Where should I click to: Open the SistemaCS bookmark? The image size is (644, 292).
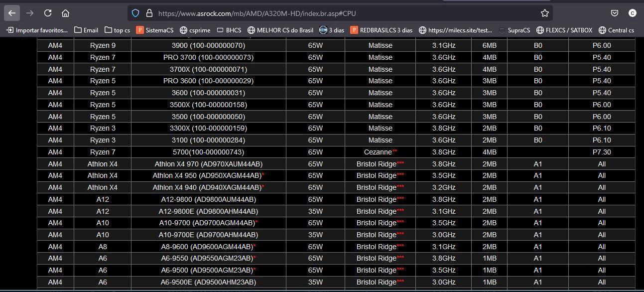[155, 30]
